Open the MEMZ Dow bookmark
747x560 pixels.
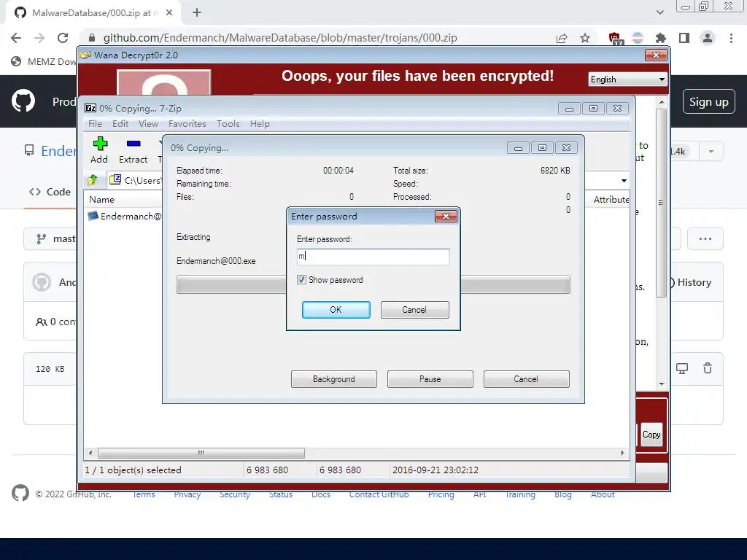[43, 61]
